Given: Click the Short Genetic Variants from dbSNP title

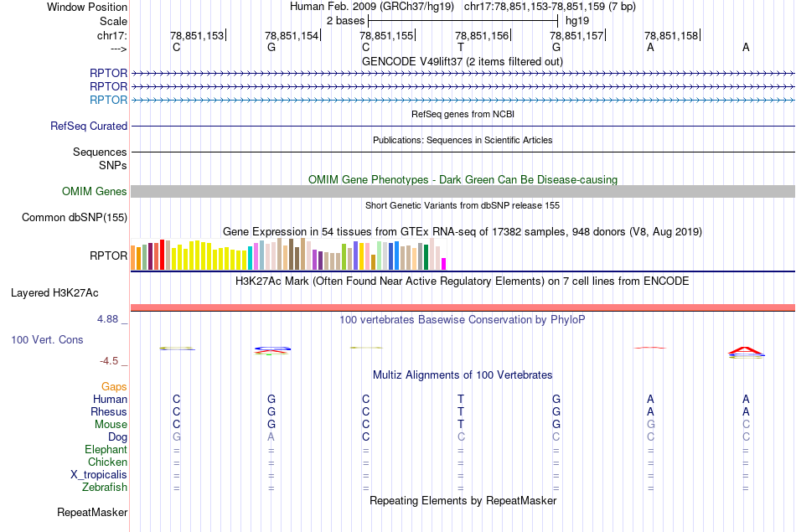Looking at the screenshot, I should click(x=463, y=205).
